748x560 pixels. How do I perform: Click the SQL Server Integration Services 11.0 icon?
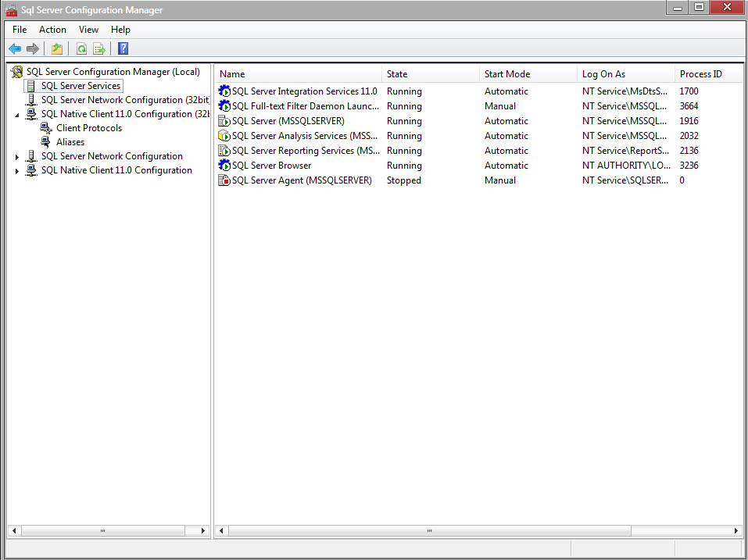click(224, 91)
